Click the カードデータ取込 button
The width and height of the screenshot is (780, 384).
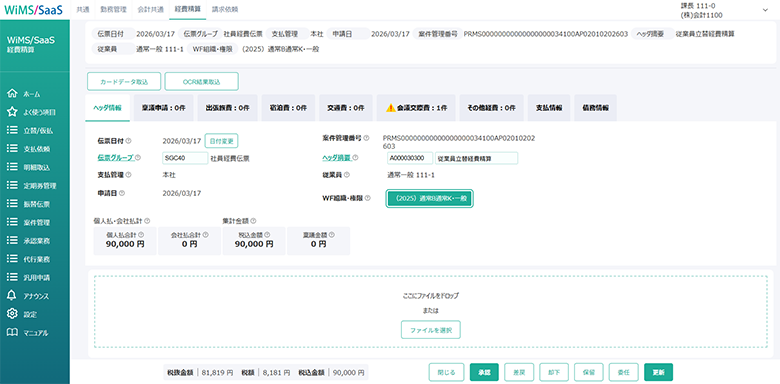pyautogui.click(x=124, y=81)
